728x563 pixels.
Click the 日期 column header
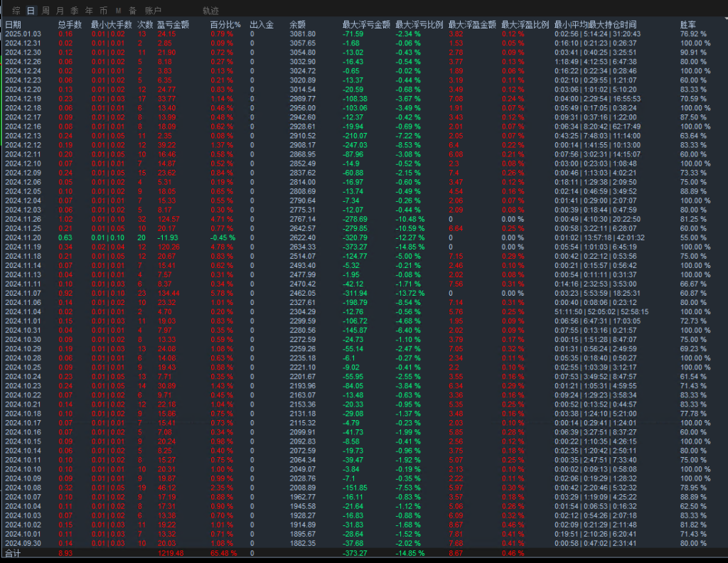pos(14,24)
